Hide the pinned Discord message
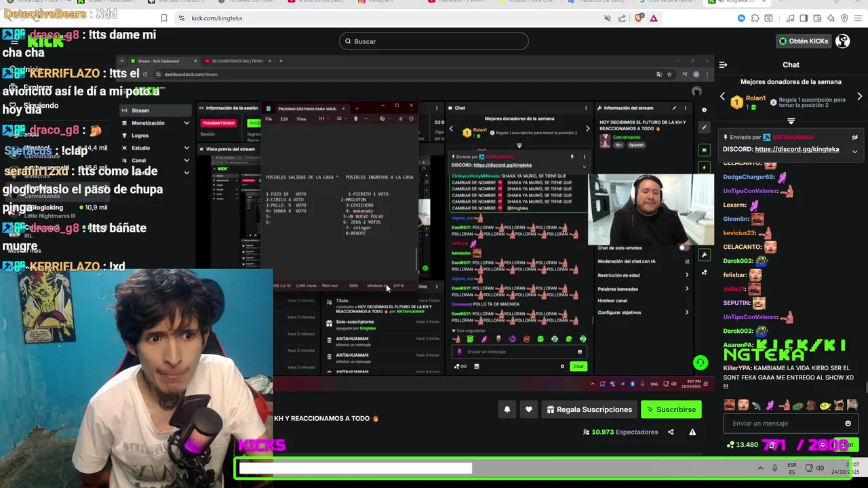This screenshot has width=868, height=488. [x=854, y=137]
